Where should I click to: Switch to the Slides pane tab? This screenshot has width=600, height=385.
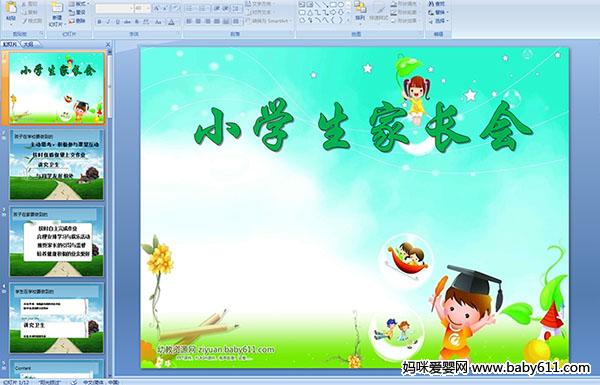pyautogui.click(x=10, y=44)
